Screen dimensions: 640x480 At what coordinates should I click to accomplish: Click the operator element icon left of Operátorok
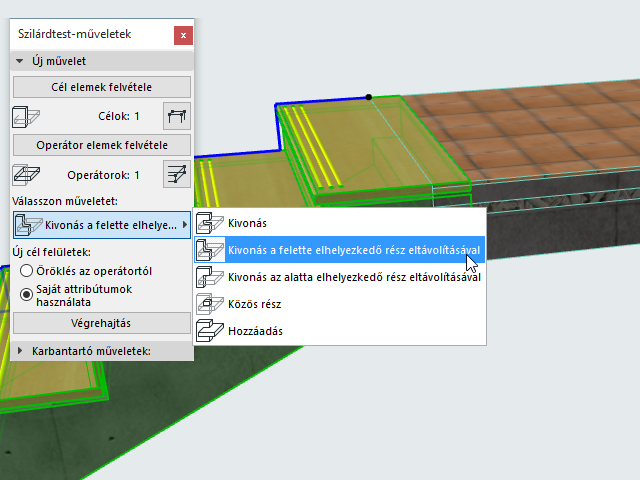click(26, 175)
